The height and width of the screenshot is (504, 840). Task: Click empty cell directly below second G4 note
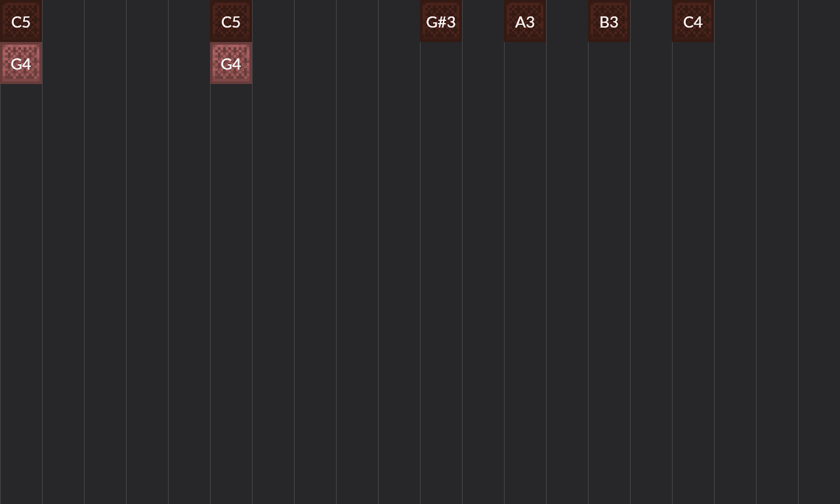(231, 105)
